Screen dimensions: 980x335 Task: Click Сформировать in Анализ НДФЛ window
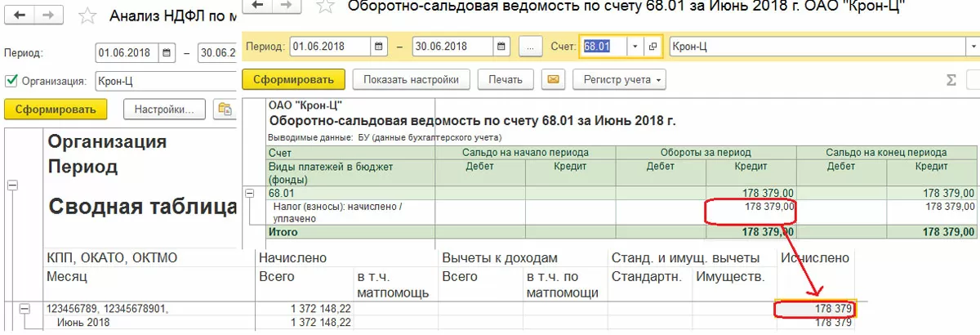pyautogui.click(x=56, y=109)
